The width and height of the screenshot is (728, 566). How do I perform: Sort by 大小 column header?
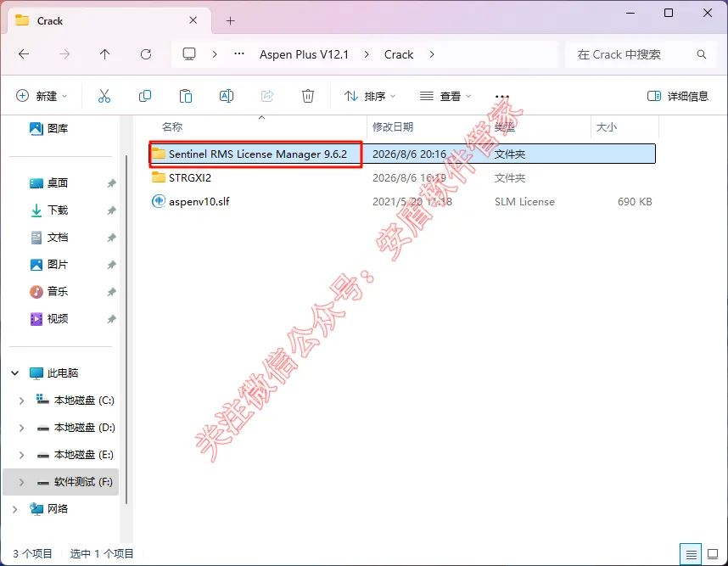624,126
